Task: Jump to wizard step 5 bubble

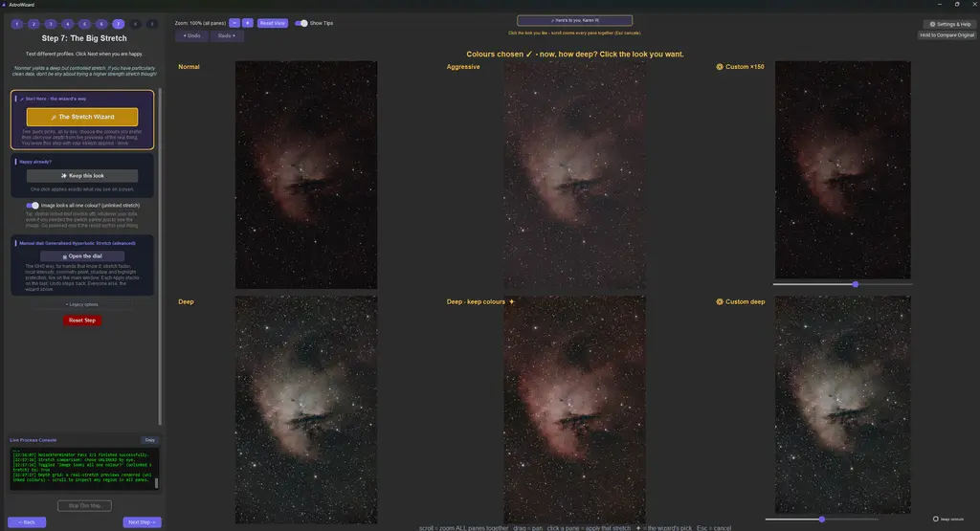Action: coord(84,24)
